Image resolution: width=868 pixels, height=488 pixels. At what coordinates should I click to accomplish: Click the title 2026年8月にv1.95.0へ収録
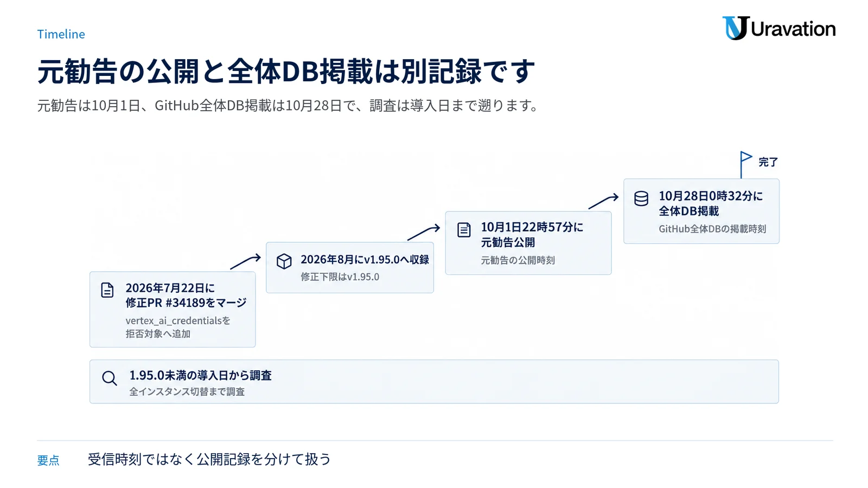(x=365, y=260)
